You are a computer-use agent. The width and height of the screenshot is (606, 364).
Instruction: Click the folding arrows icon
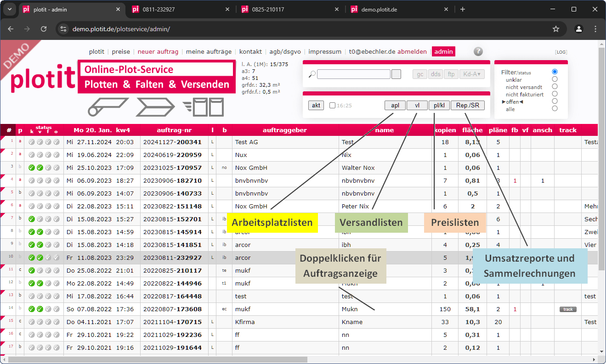[x=156, y=107]
